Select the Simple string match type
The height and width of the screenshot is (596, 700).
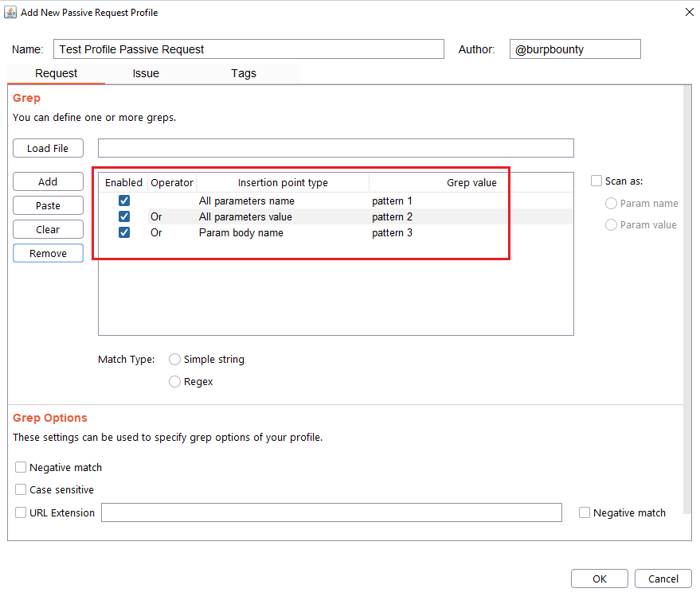175,360
